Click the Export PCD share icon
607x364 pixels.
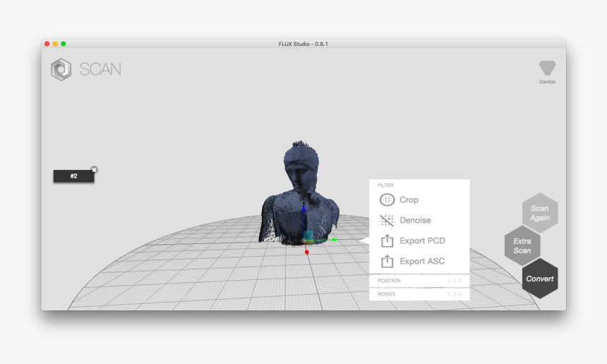tap(387, 241)
